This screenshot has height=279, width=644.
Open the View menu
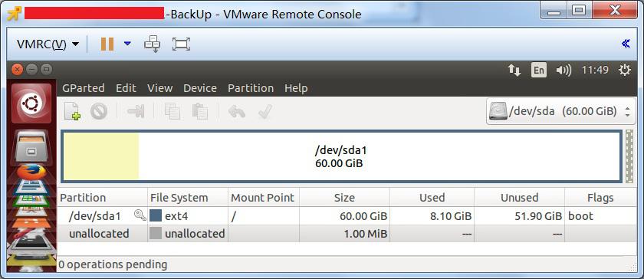point(159,88)
